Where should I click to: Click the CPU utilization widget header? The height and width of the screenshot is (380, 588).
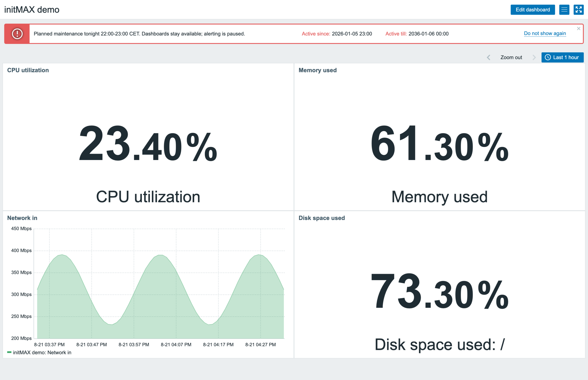[x=28, y=70]
